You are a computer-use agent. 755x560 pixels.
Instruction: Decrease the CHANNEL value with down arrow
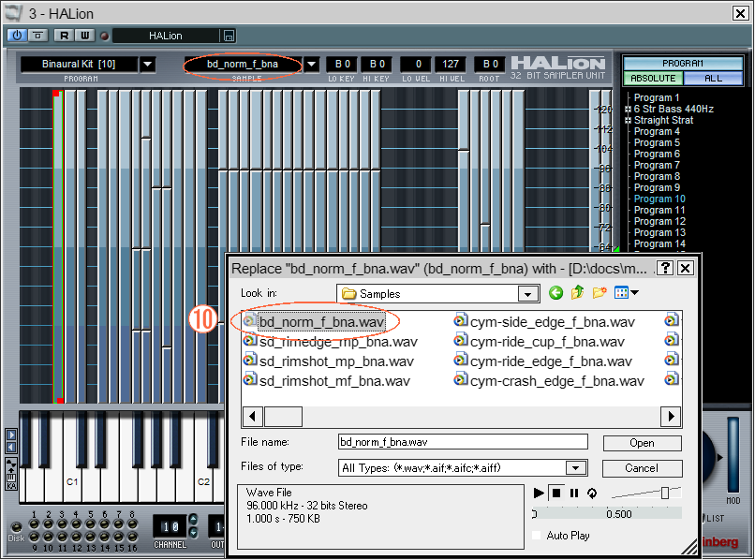pos(193,533)
